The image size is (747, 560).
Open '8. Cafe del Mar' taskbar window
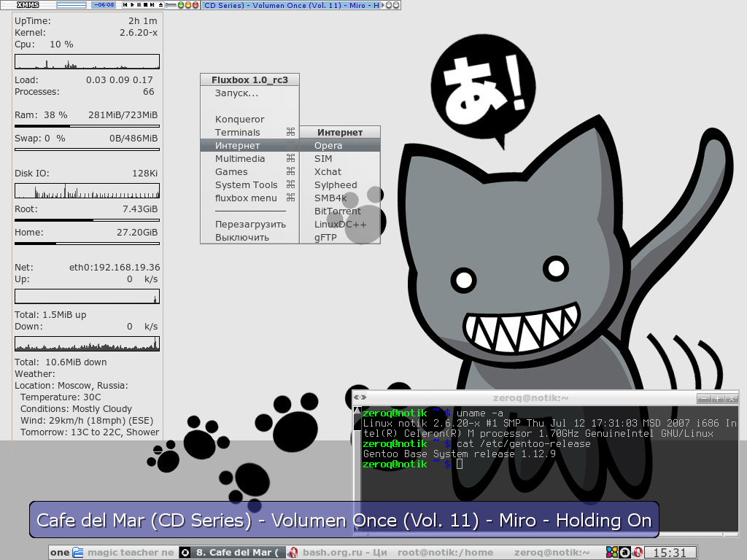[232, 553]
